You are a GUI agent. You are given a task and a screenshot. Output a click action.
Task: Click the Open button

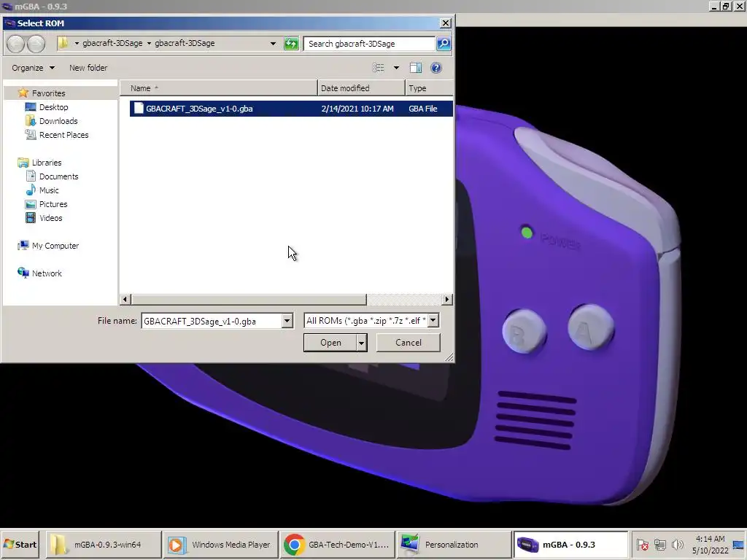(330, 343)
